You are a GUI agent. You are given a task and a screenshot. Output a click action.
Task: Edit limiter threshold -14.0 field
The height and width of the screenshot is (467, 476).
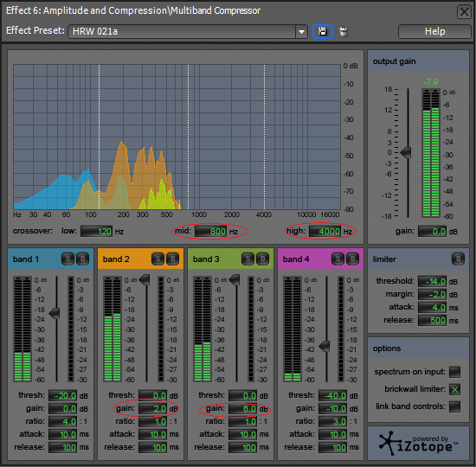432,281
